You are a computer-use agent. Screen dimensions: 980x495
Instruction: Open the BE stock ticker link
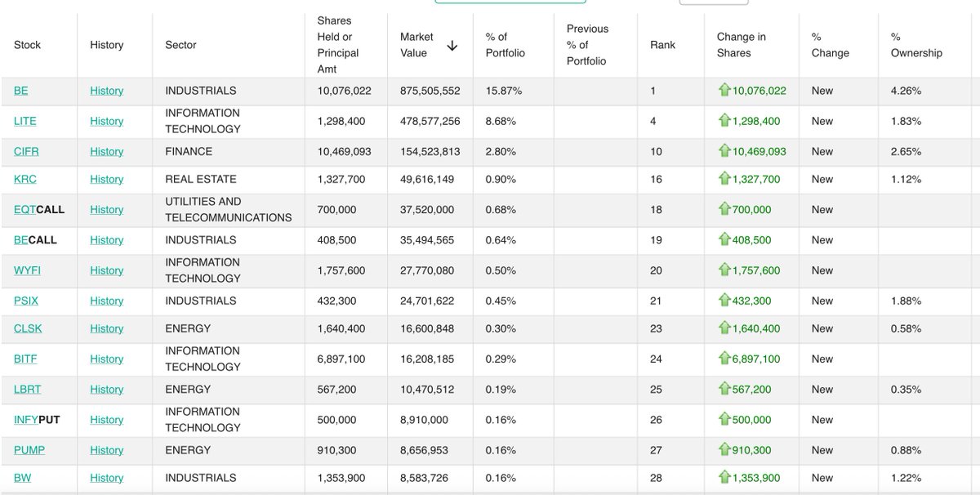20,91
